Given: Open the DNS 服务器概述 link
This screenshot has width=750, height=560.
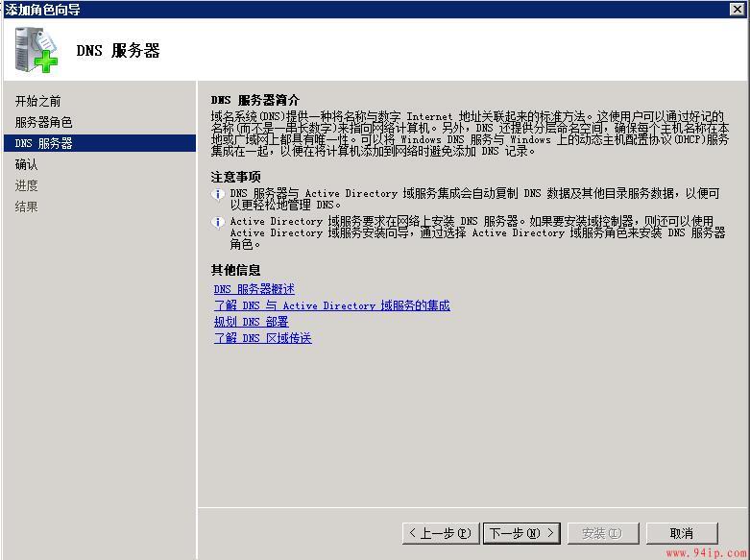Looking at the screenshot, I should coord(254,289).
